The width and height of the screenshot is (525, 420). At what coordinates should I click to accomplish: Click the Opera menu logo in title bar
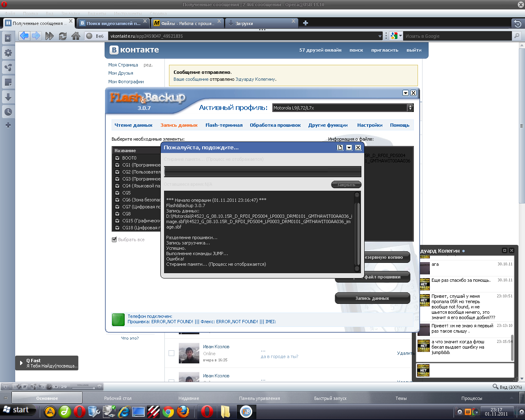tap(5, 5)
